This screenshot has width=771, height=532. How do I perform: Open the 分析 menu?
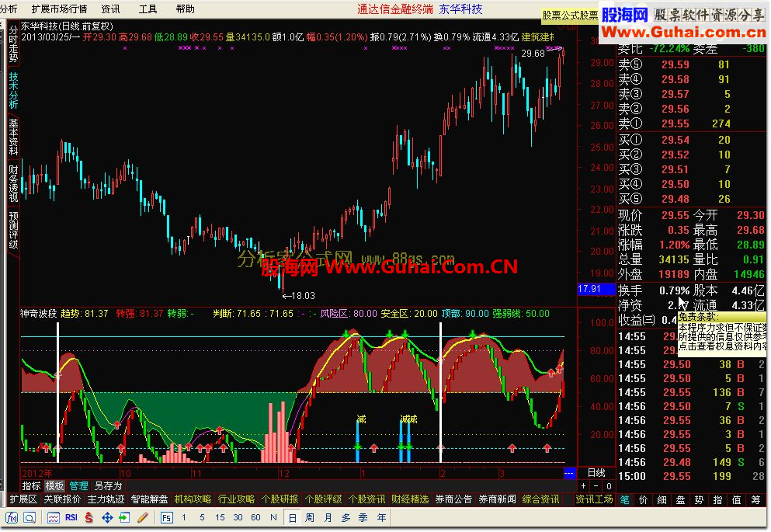(9, 9)
